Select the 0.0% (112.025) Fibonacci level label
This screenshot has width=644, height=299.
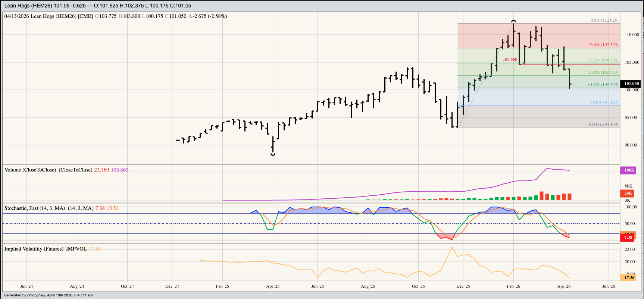point(604,20)
